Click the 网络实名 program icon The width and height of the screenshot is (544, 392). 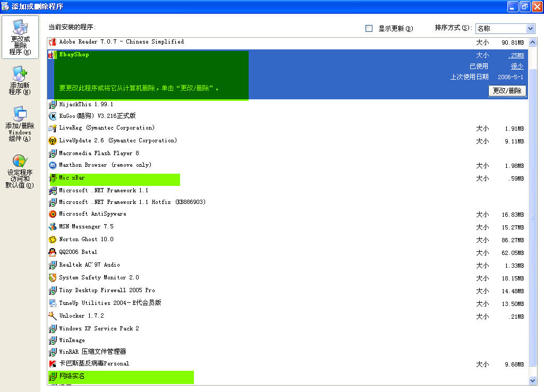pos(53,377)
